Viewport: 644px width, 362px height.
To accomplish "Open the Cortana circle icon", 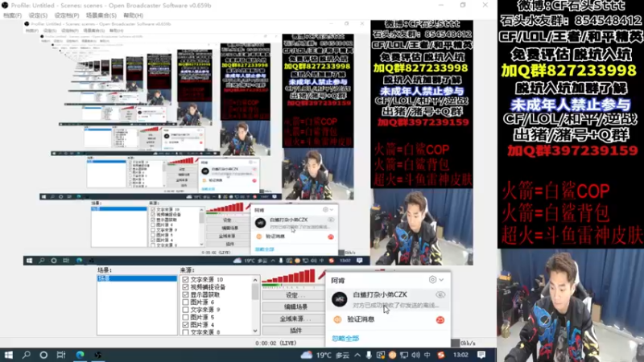I will pos(43,355).
